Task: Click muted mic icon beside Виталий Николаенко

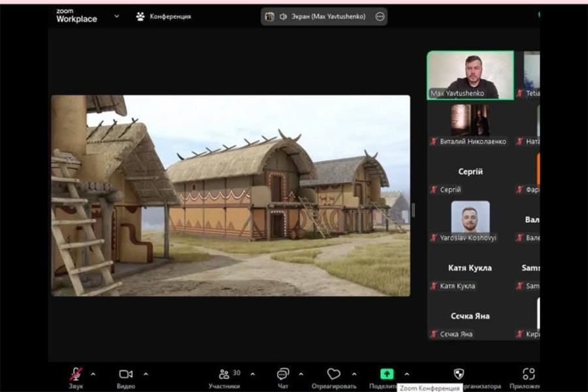Action: coord(434,141)
